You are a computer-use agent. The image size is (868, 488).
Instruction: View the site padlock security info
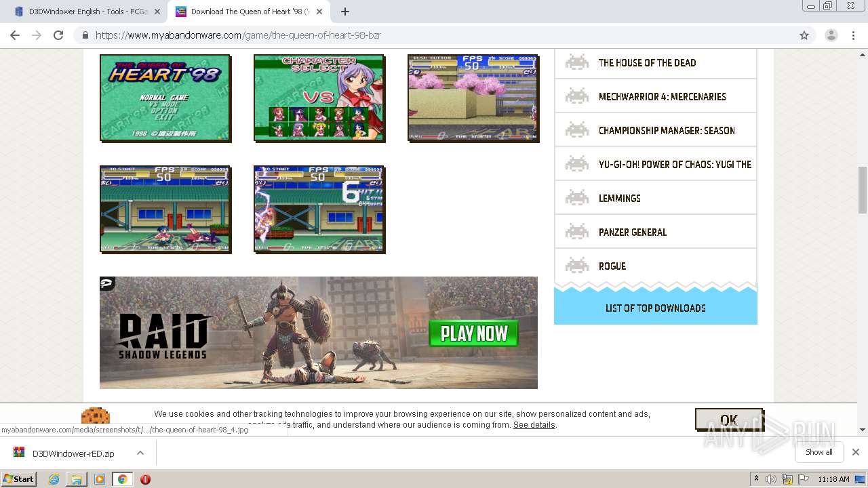pyautogui.click(x=85, y=35)
